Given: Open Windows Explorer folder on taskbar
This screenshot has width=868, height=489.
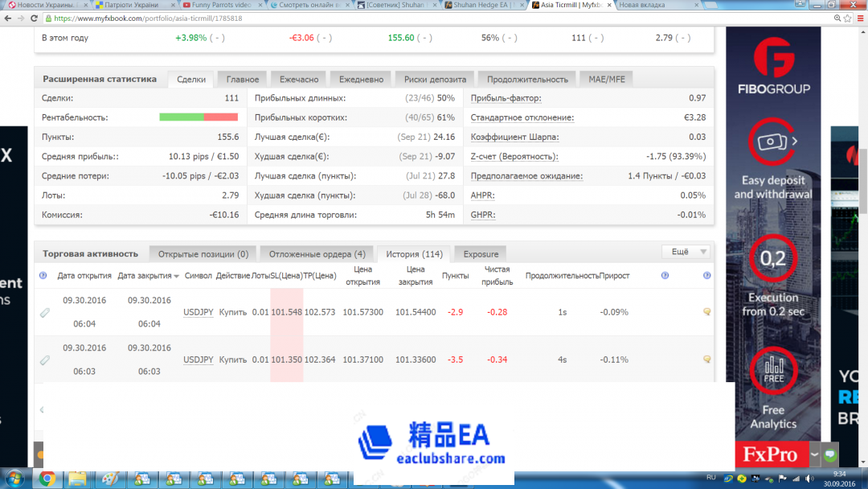Looking at the screenshot, I should tap(77, 479).
